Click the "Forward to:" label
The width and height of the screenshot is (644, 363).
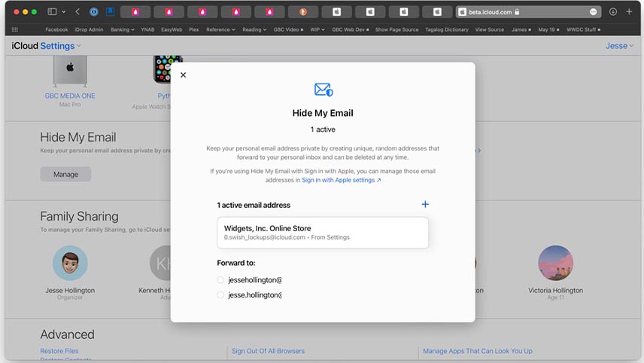tap(236, 263)
